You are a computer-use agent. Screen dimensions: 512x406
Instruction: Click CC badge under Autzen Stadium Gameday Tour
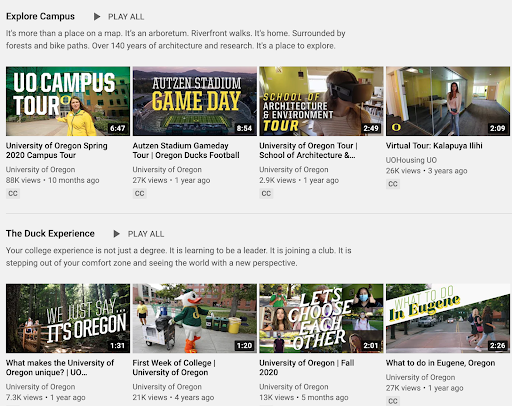tap(140, 193)
